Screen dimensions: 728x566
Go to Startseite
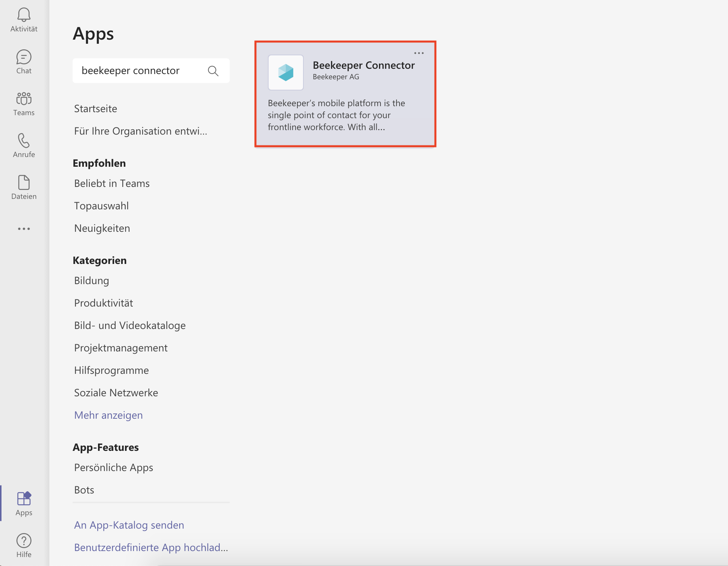(x=96, y=108)
